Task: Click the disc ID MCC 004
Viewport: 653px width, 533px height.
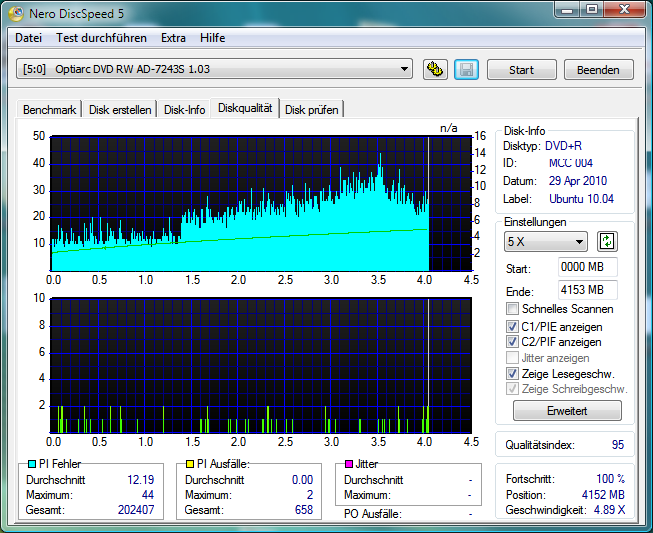Action: (571, 163)
